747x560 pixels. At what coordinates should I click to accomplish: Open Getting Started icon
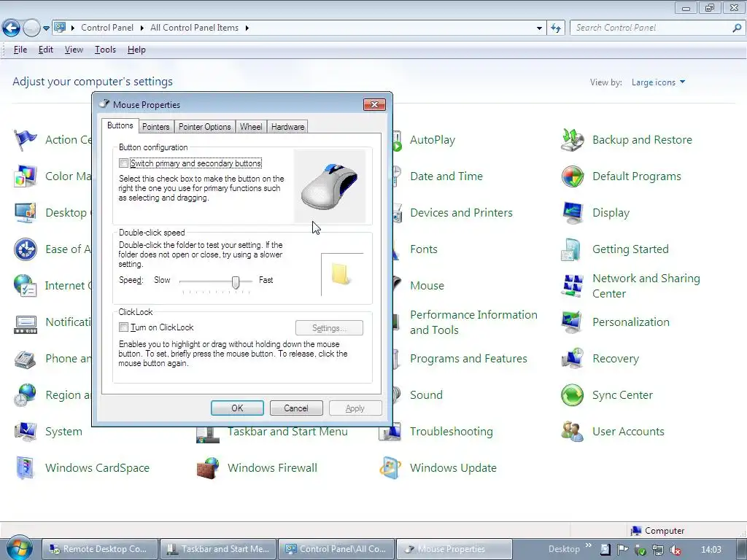pos(572,249)
